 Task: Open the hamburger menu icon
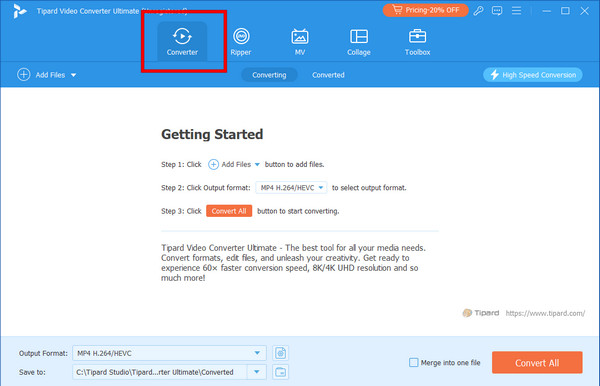click(516, 11)
